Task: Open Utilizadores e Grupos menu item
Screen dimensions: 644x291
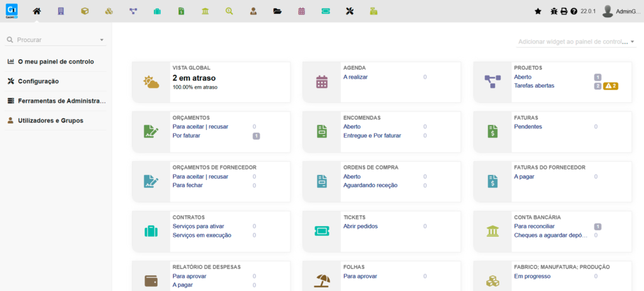Action: click(x=50, y=120)
